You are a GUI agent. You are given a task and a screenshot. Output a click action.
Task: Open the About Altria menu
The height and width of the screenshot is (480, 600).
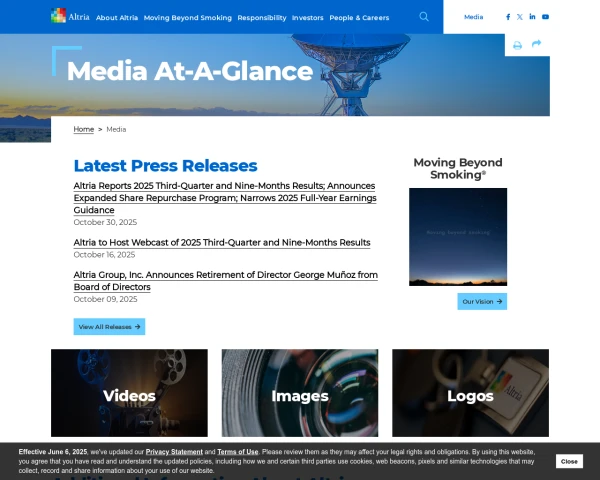point(117,18)
